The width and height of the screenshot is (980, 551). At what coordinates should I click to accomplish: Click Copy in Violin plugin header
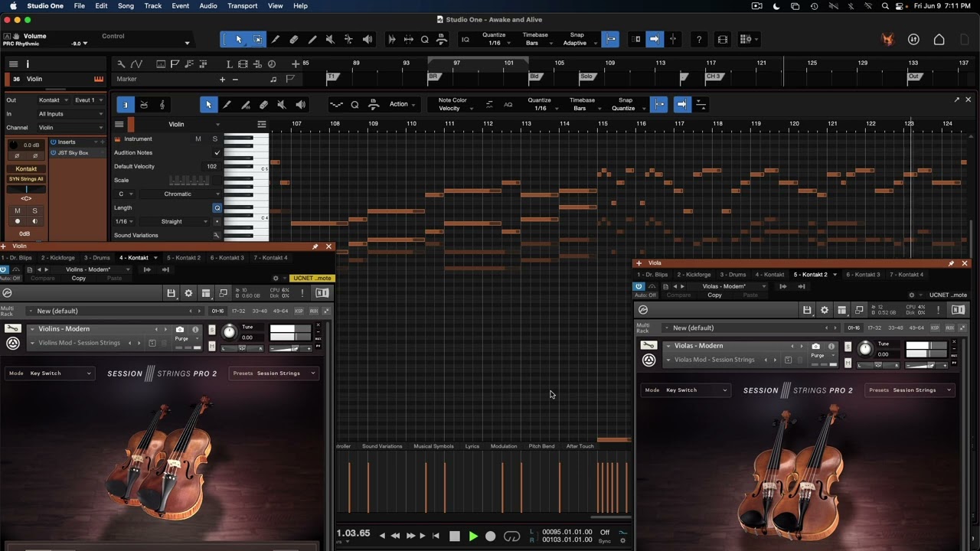[x=78, y=279]
